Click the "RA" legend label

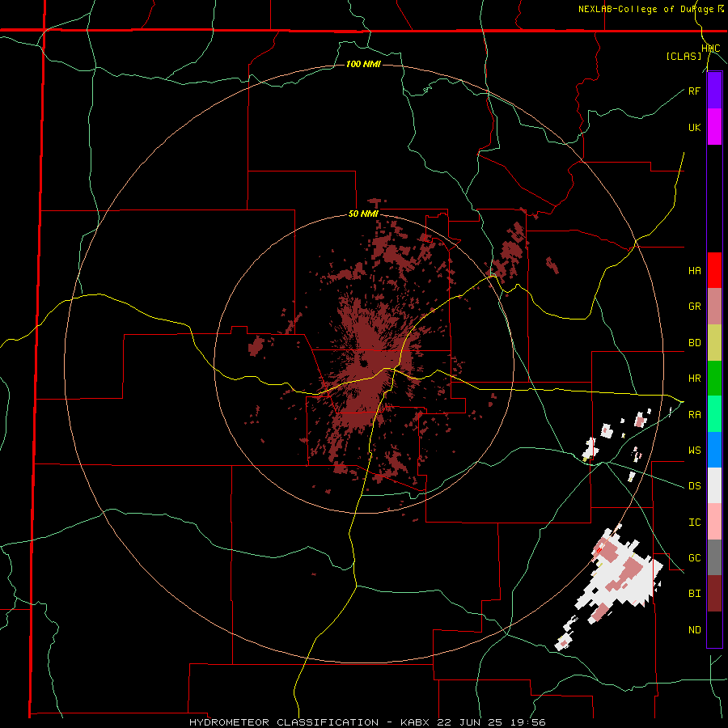[694, 414]
